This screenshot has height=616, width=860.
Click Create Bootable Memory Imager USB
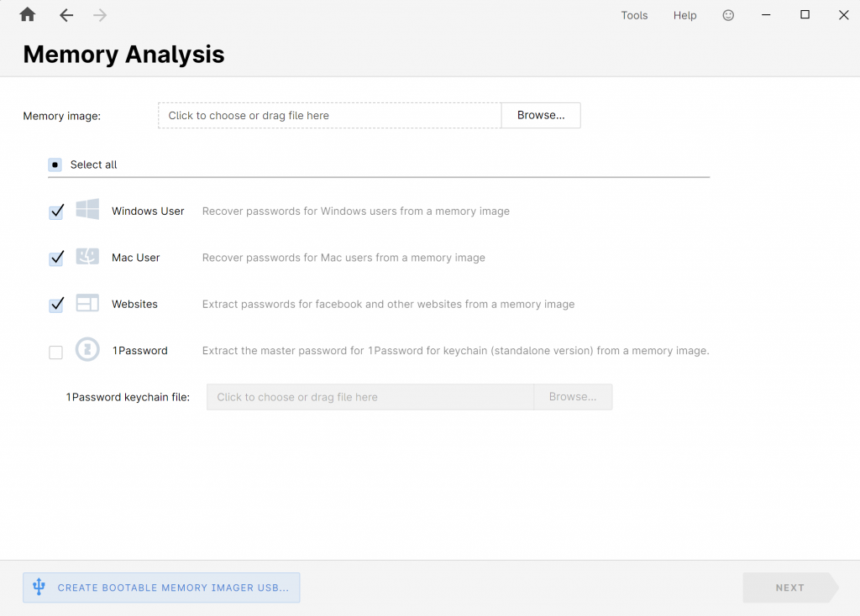[x=161, y=587]
